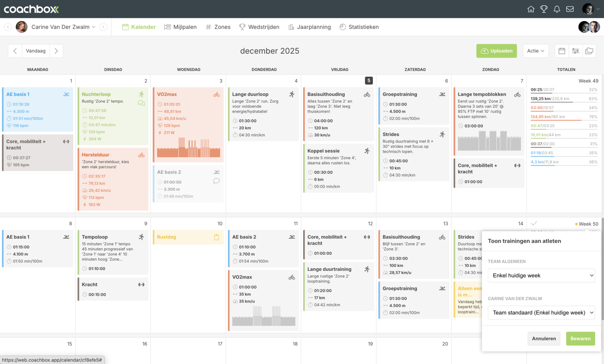The height and width of the screenshot is (364, 604).
Task: Expand the Actie dropdown
Action: 536,51
